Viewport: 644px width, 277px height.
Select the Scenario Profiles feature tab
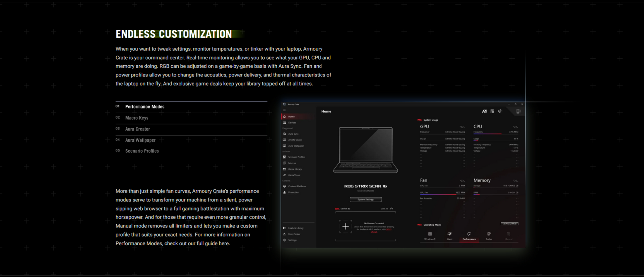(142, 151)
